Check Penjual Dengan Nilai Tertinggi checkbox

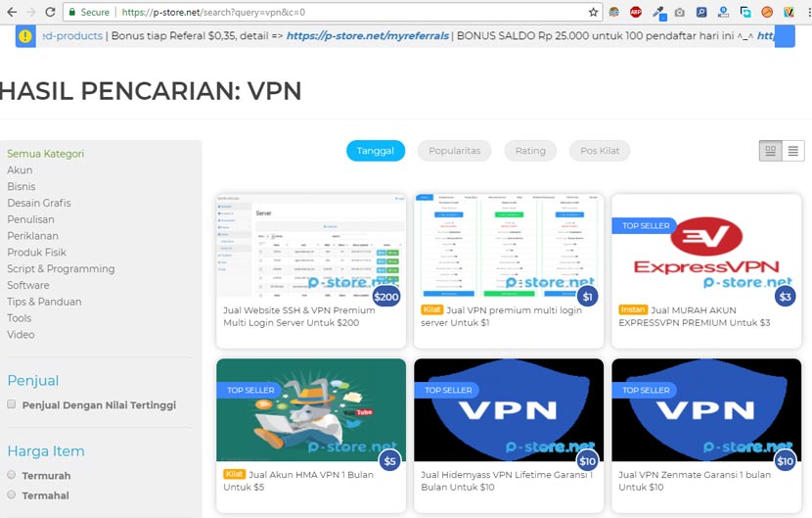pyautogui.click(x=12, y=404)
